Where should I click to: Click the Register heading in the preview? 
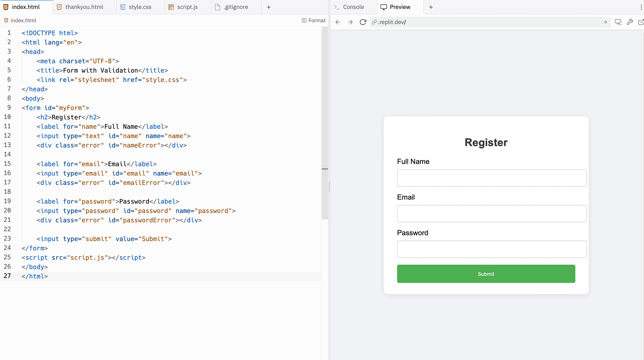point(486,143)
